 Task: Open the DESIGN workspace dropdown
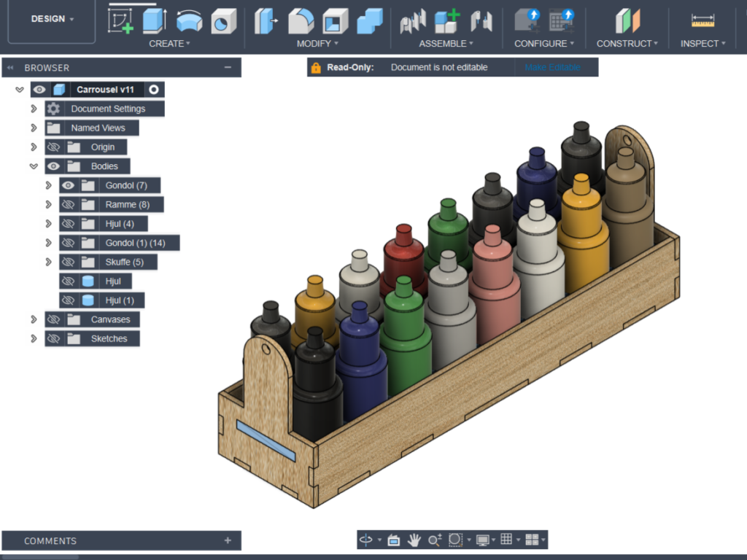click(x=52, y=19)
